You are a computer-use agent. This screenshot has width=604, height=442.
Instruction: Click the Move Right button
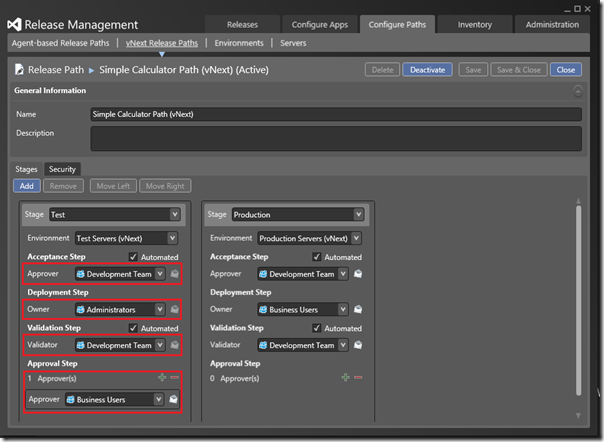click(165, 186)
